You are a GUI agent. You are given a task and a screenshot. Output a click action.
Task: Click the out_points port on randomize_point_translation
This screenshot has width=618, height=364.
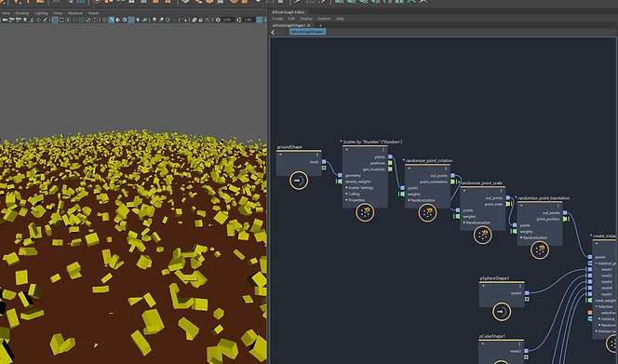(x=565, y=212)
